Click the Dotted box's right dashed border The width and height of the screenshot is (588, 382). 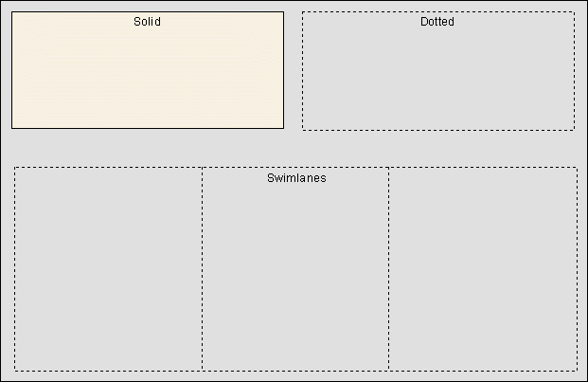(574, 71)
